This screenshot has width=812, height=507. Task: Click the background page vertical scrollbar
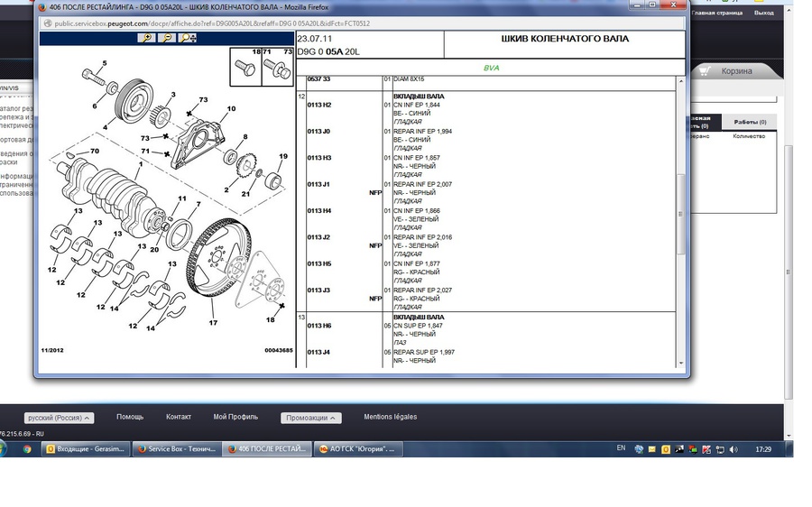click(x=789, y=272)
